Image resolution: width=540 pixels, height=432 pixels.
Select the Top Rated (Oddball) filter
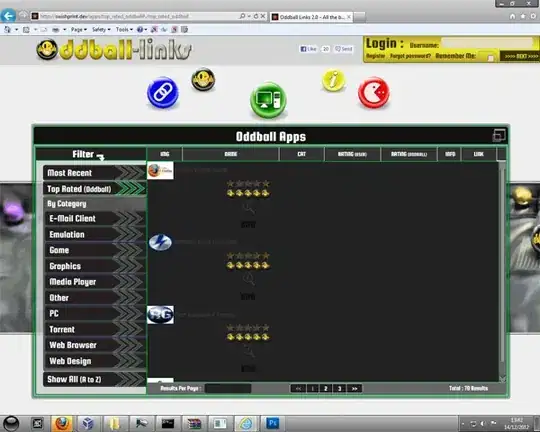[x=95, y=189]
